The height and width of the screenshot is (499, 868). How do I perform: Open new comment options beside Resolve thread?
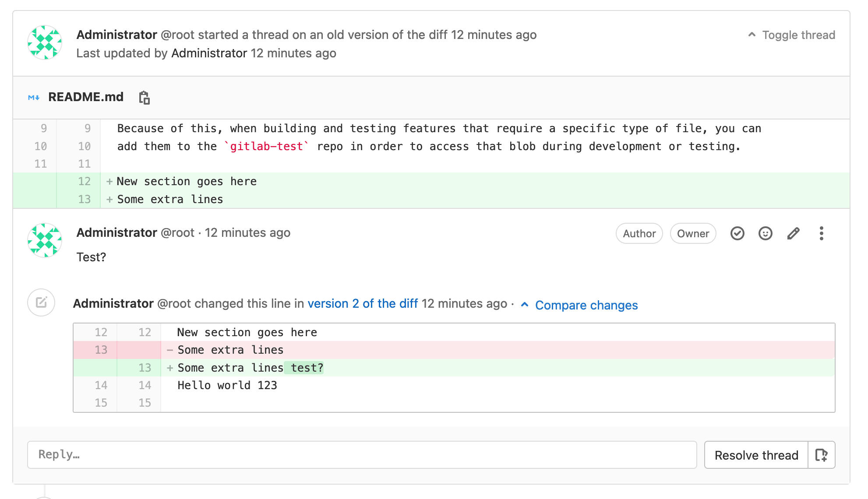[822, 455]
